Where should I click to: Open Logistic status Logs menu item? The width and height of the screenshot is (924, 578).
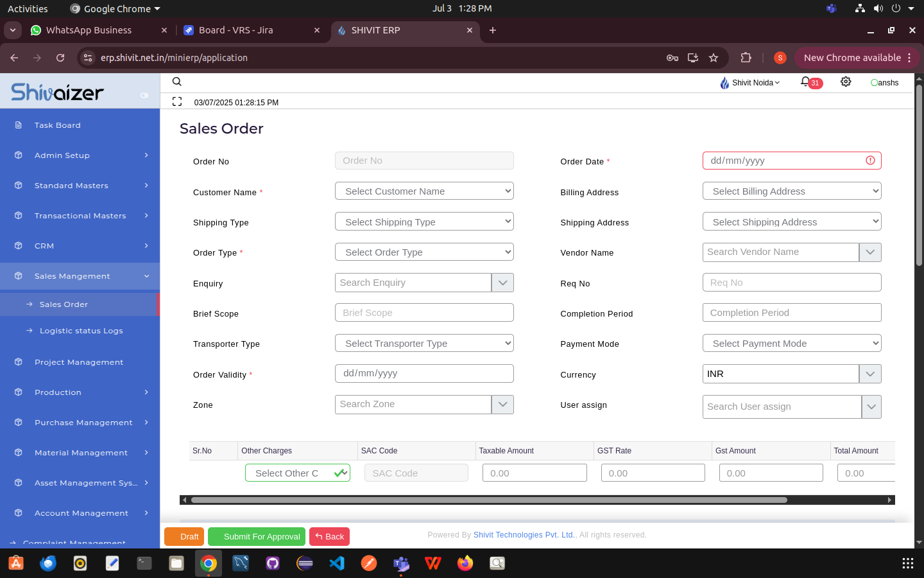[x=81, y=331]
